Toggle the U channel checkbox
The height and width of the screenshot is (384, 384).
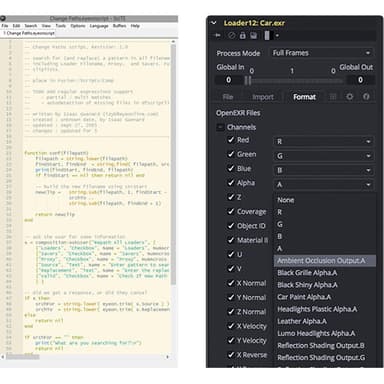coord(230,254)
